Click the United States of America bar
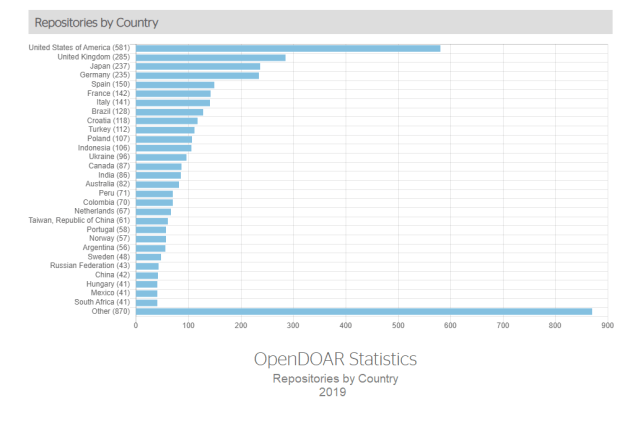 point(288,48)
